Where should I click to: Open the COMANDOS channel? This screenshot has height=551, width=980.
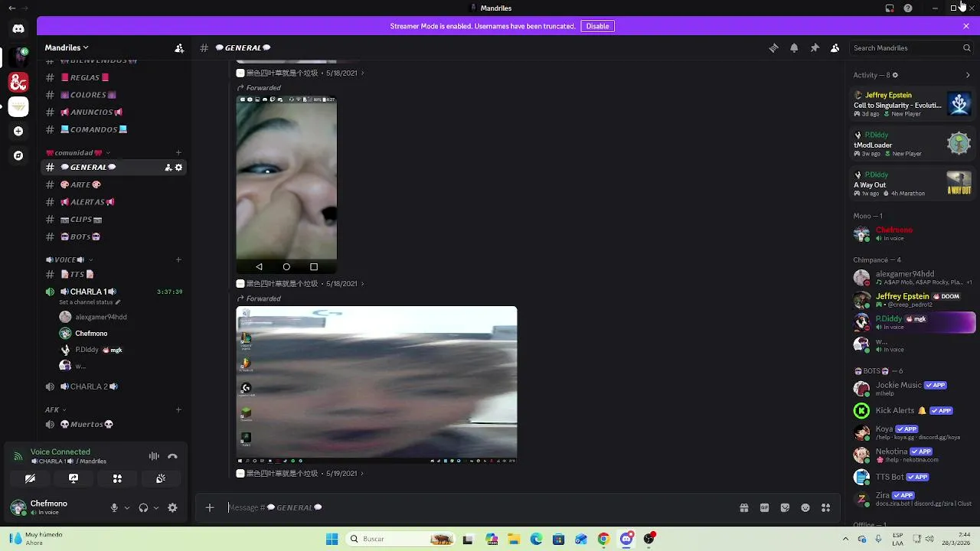pyautogui.click(x=113, y=129)
